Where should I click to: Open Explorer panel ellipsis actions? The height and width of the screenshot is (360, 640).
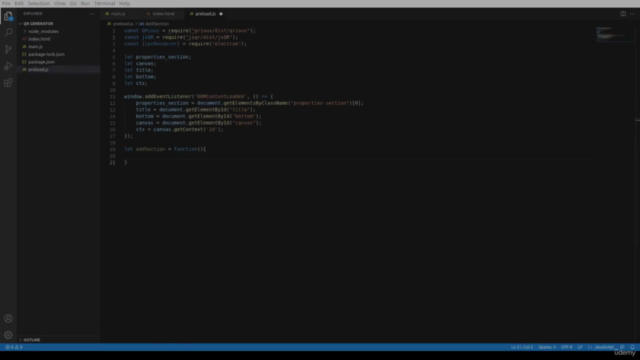[92, 13]
